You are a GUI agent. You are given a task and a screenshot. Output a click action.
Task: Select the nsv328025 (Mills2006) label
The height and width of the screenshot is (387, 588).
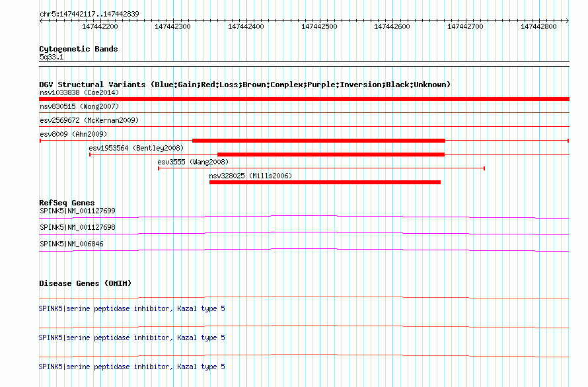coord(250,176)
